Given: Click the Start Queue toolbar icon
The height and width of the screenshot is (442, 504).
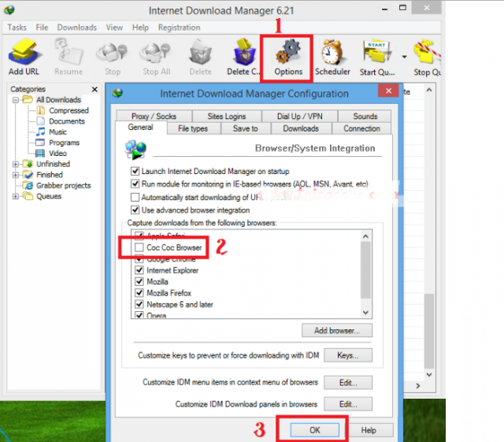Looking at the screenshot, I should 378,54.
